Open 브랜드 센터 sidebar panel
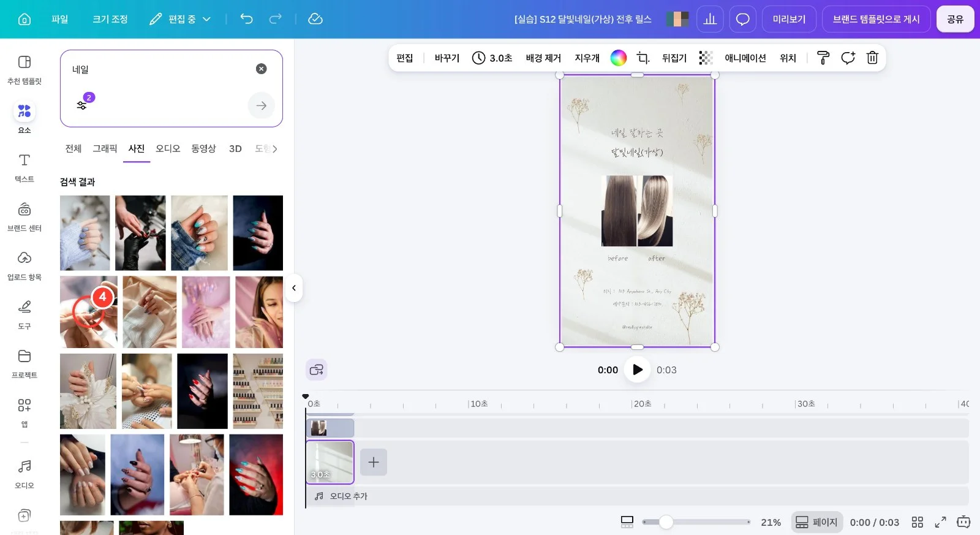 point(24,216)
